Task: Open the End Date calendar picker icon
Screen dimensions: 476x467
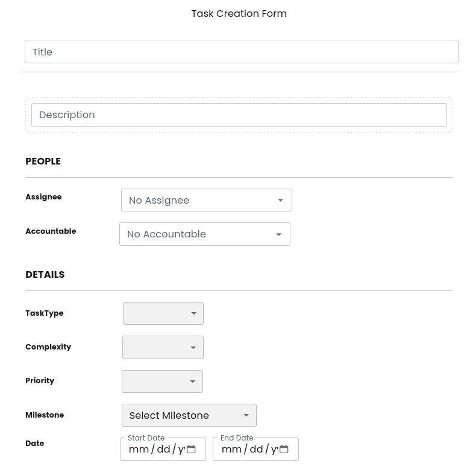Action: point(284,450)
